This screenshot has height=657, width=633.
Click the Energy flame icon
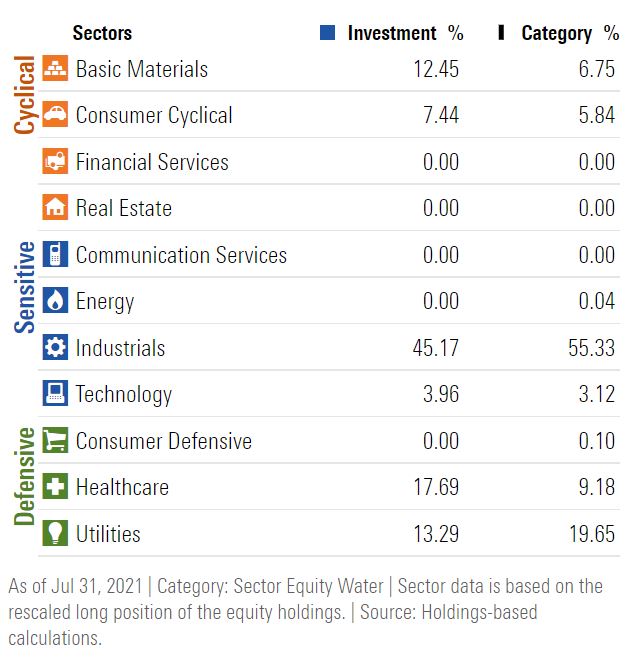coord(55,301)
